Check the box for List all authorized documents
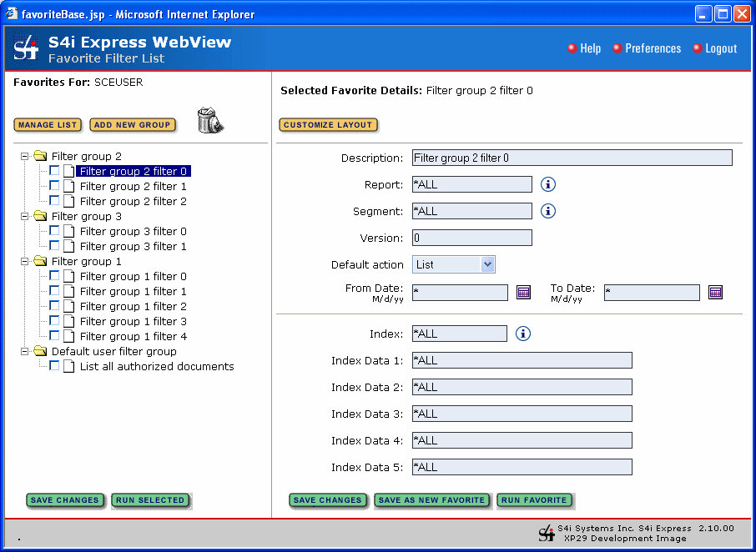 point(54,365)
